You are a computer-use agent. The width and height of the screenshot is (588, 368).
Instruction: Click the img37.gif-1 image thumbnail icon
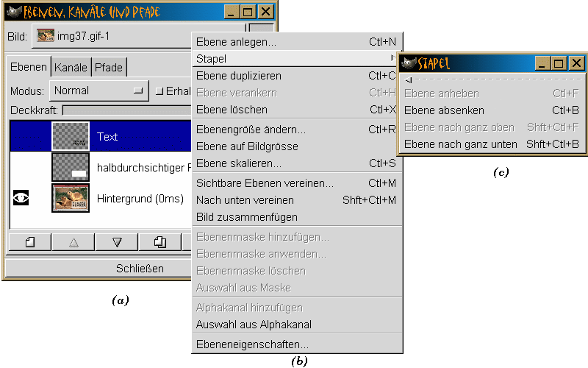click(x=46, y=35)
